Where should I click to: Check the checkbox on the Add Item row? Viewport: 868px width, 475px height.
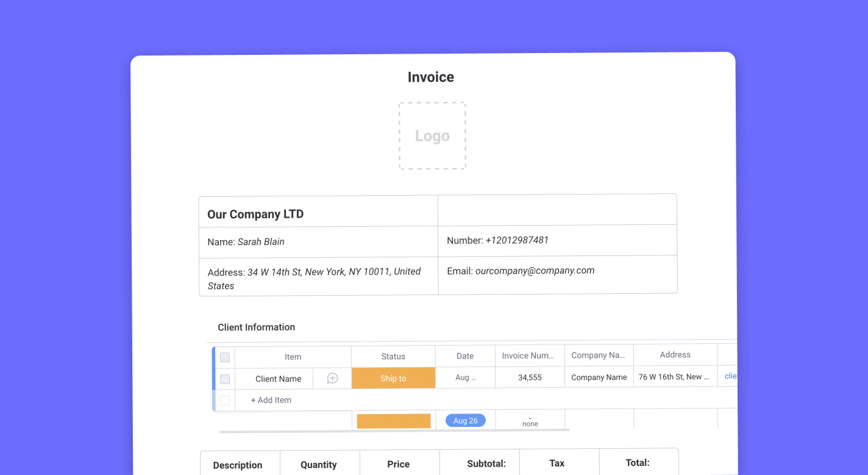click(x=224, y=400)
